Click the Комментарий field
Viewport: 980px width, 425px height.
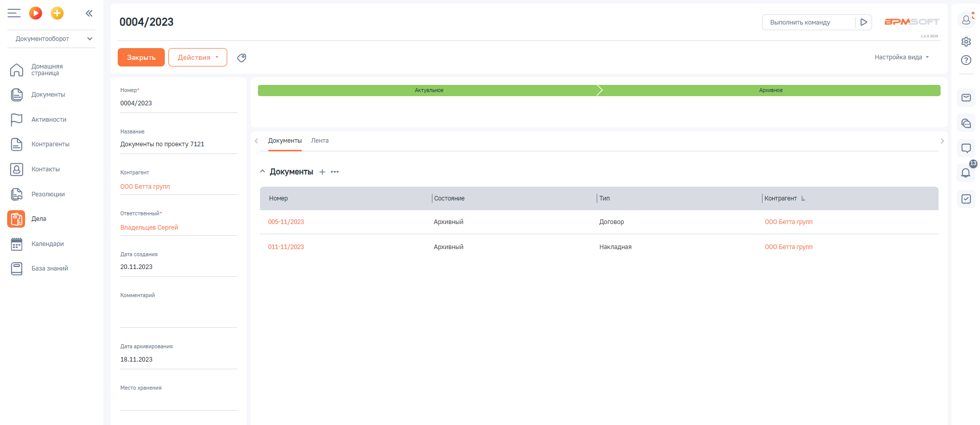pyautogui.click(x=179, y=313)
